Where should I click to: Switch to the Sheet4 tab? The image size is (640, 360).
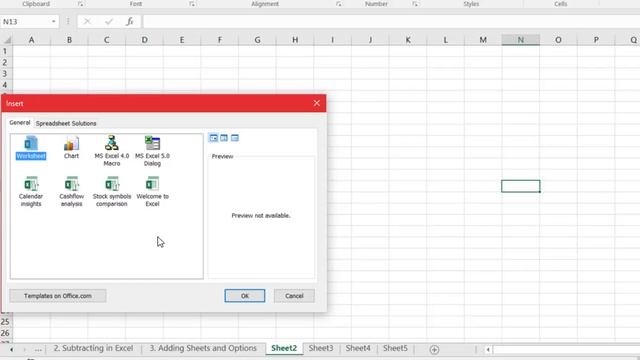tap(358, 348)
